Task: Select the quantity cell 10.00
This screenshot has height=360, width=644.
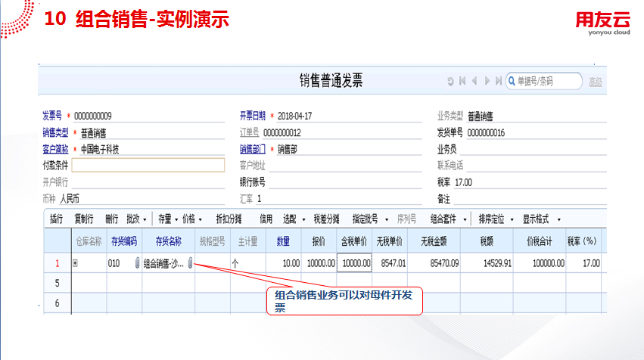Action: [283, 263]
